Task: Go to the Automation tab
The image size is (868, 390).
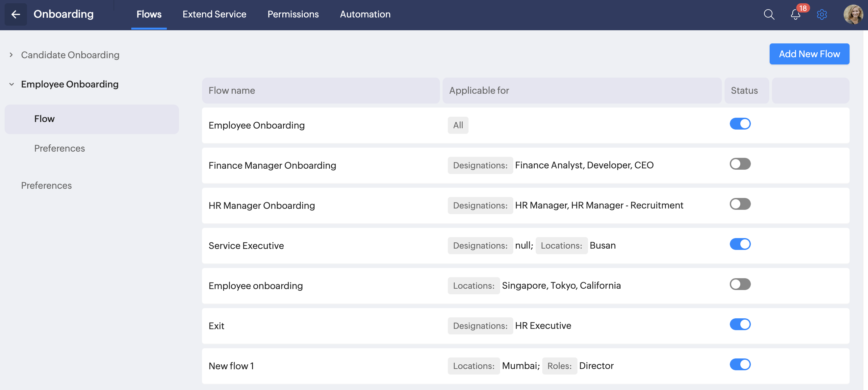Action: click(x=365, y=14)
